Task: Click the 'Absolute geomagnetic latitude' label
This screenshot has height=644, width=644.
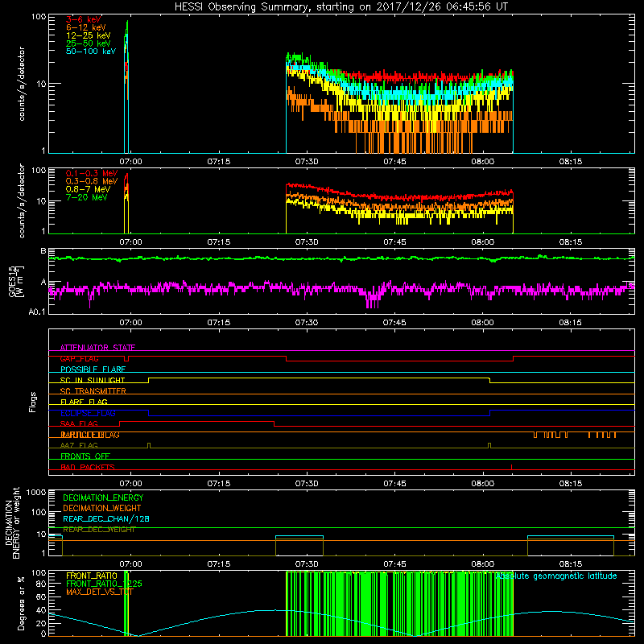Action: tap(555, 576)
